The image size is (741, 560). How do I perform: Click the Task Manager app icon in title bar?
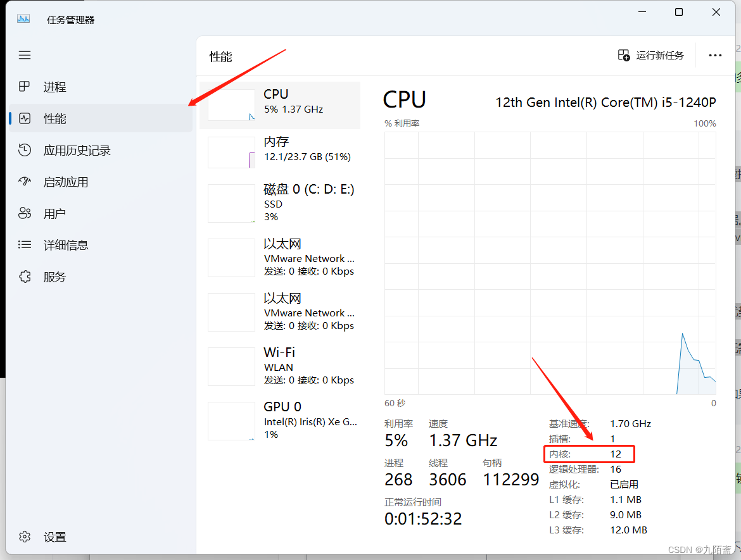(23, 19)
